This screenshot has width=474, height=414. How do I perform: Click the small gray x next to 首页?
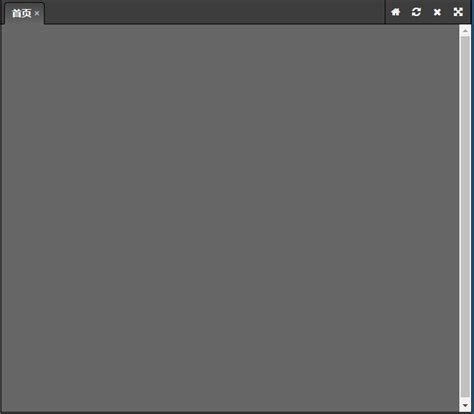(37, 13)
